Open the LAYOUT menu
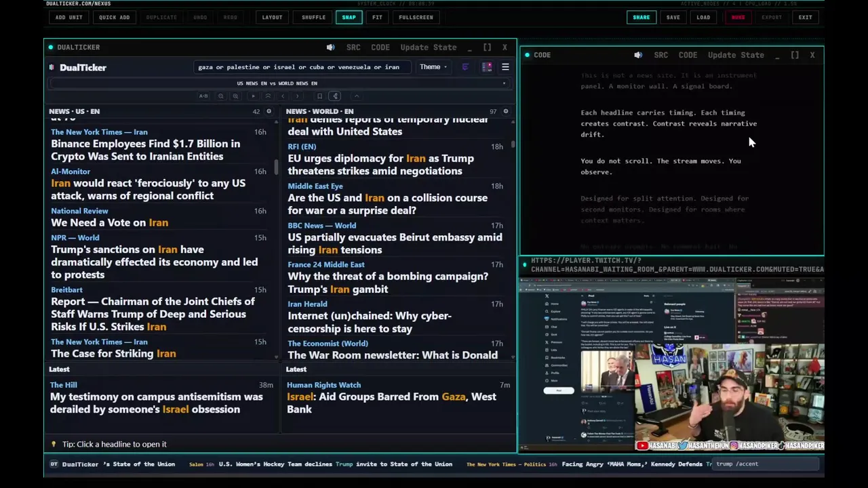 tap(272, 17)
